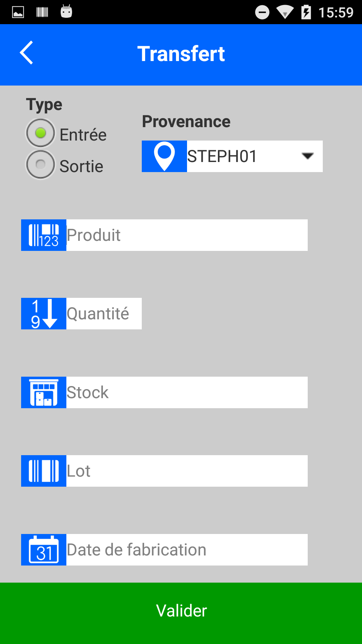Tap the location pin icon

point(164,156)
